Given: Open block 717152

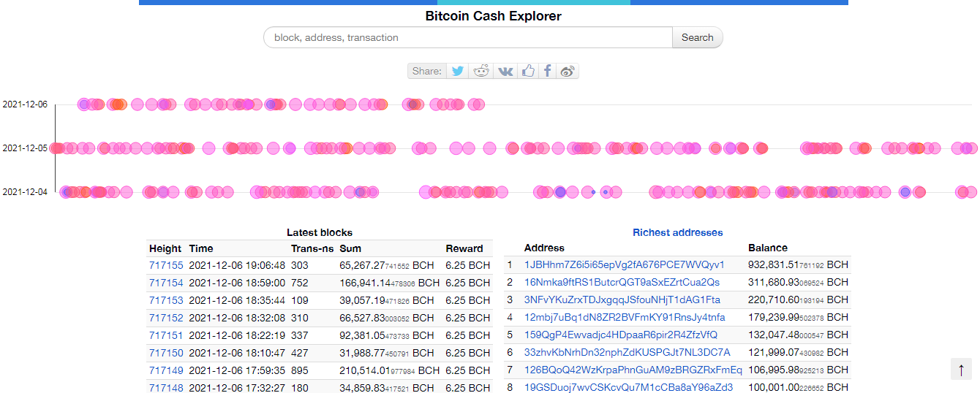Looking at the screenshot, I should (166, 318).
